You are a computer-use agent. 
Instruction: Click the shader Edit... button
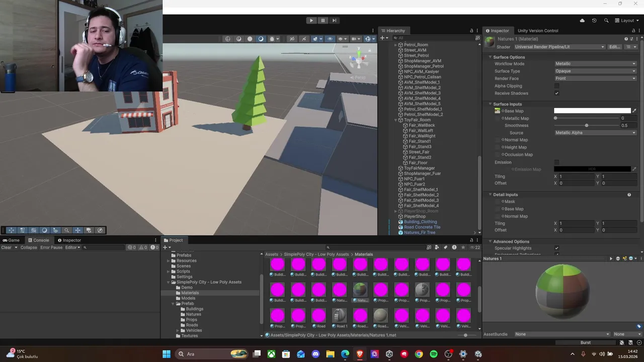pyautogui.click(x=615, y=47)
